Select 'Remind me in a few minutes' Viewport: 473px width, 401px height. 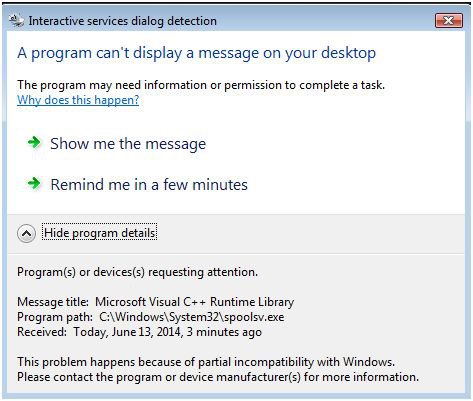click(149, 184)
